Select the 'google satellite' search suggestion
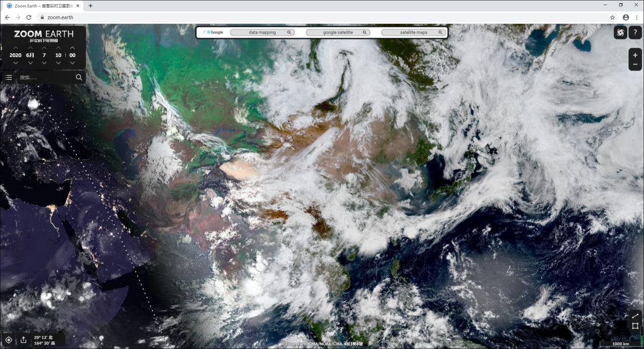Image resolution: width=644 pixels, height=349 pixels. point(337,31)
